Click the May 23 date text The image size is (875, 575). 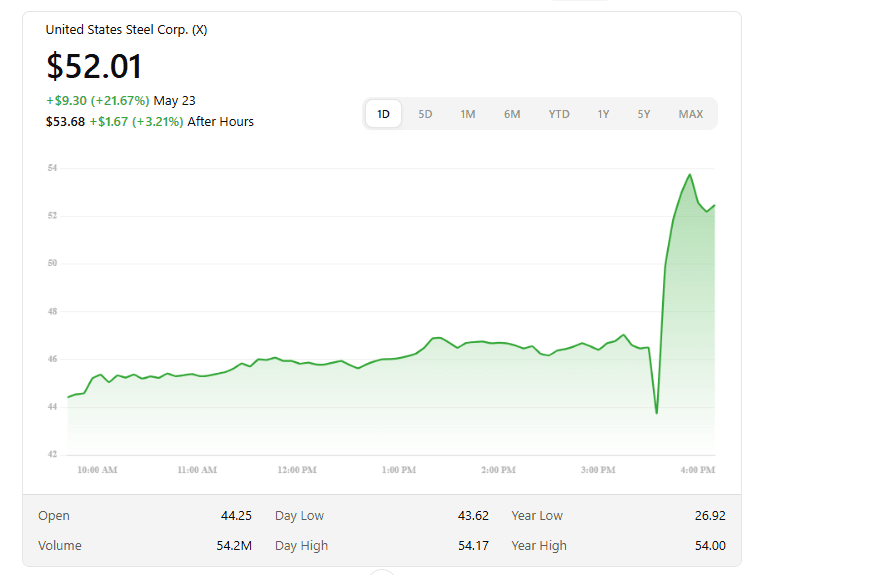(174, 100)
